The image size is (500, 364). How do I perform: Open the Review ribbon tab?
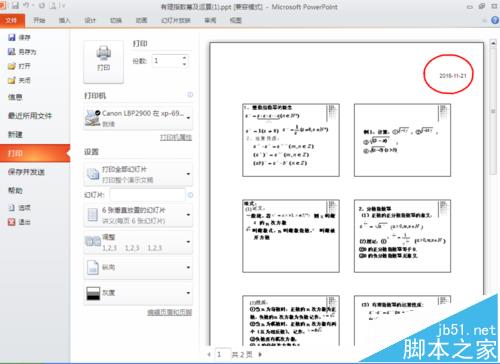210,21
